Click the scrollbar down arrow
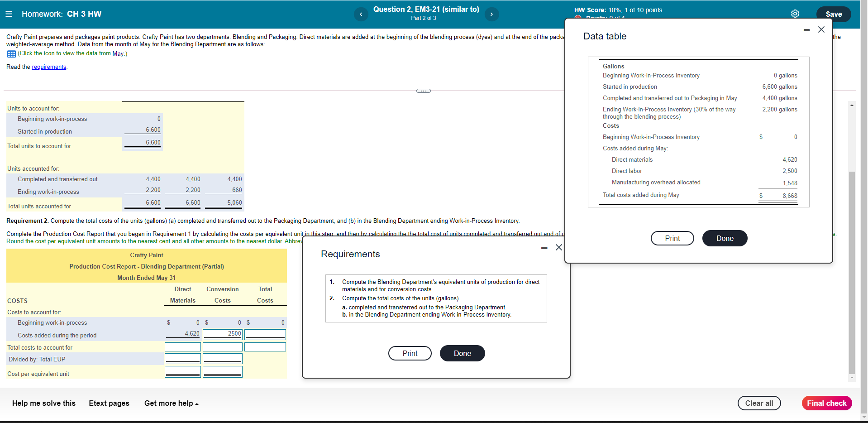868x423 pixels. pyautogui.click(x=852, y=378)
